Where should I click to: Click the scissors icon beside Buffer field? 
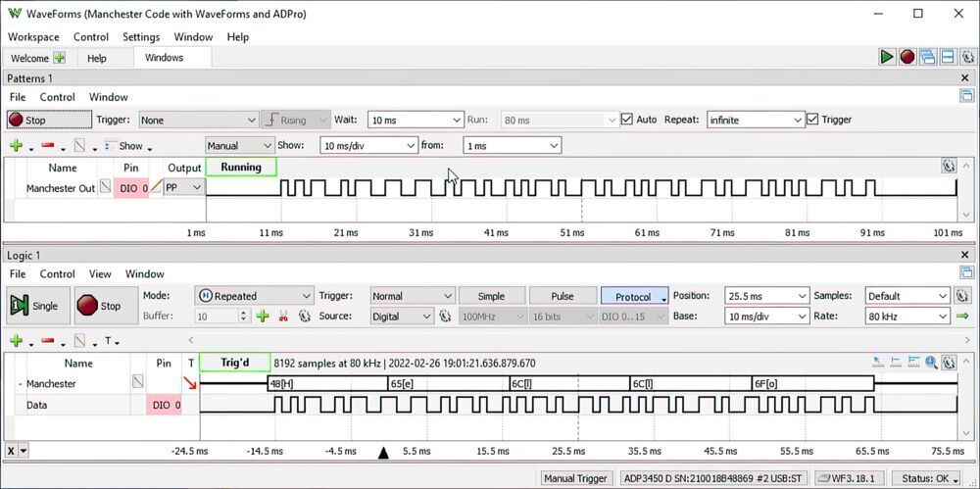pyautogui.click(x=283, y=317)
